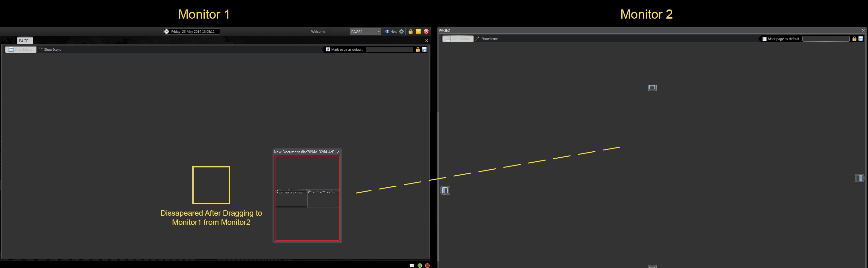The height and width of the screenshot is (268, 868).
Task: Click the red power button
Action: tap(426, 32)
